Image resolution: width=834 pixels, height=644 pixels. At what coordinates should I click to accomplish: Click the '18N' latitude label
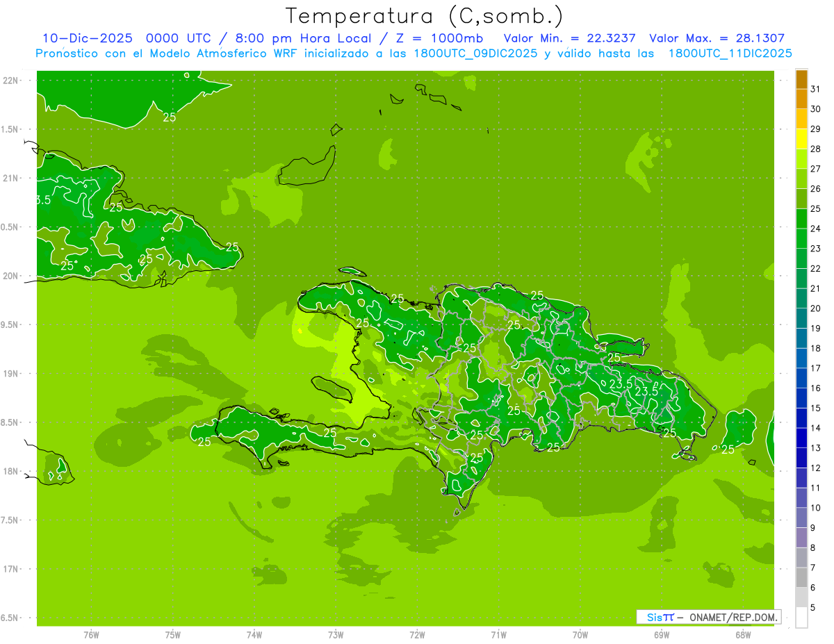[10, 471]
